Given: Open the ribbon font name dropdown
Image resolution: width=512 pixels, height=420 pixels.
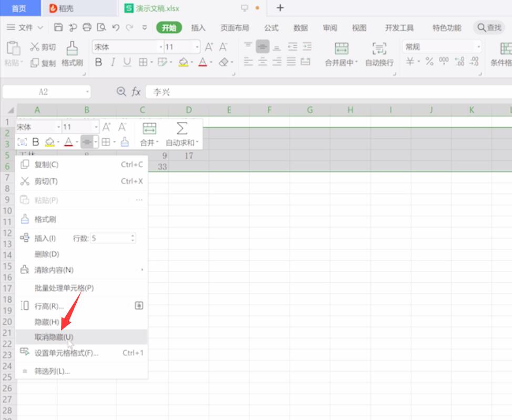Looking at the screenshot, I should (161, 47).
